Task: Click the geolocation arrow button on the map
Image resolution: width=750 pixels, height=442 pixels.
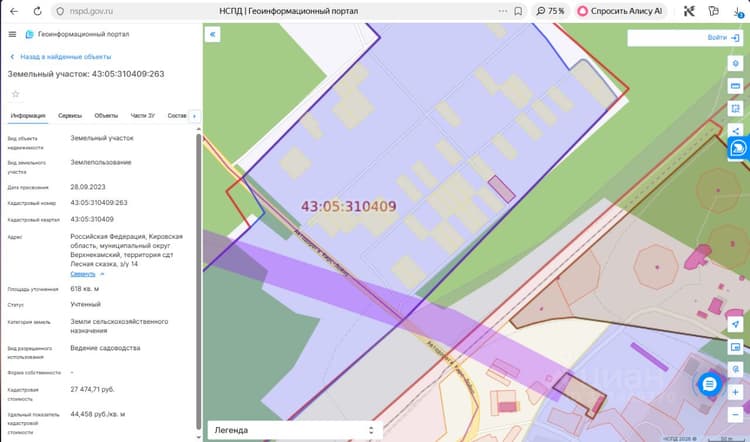Action: pos(735,324)
